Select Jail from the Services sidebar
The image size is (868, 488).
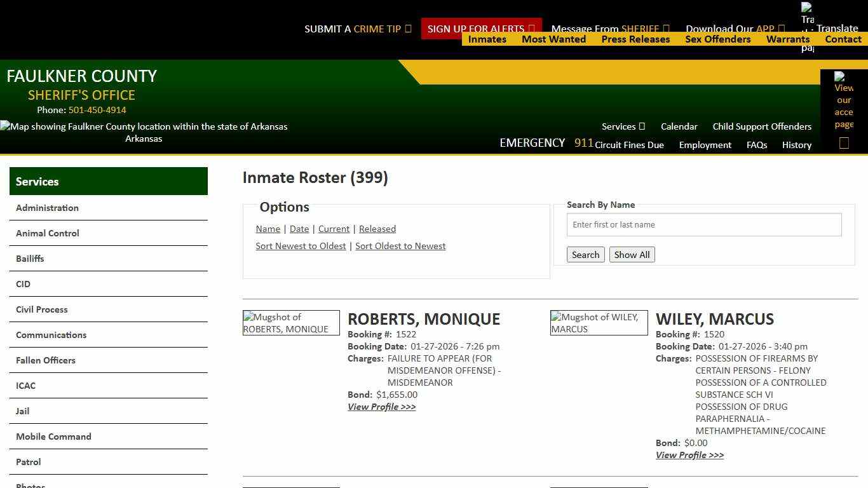(x=22, y=411)
